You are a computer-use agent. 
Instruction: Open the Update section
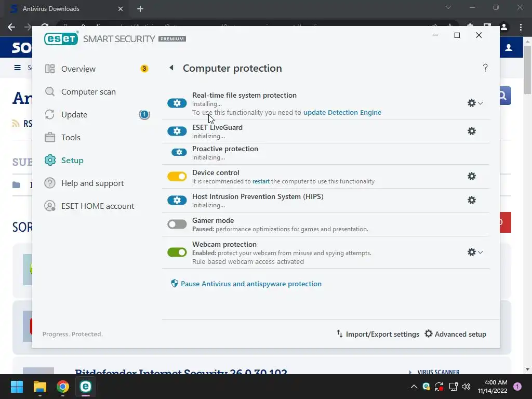(74, 115)
